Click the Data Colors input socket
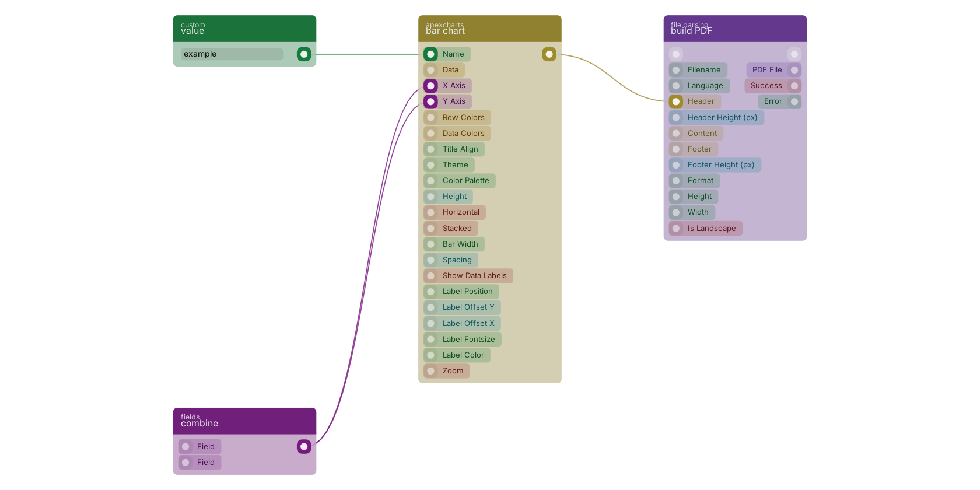 point(431,134)
